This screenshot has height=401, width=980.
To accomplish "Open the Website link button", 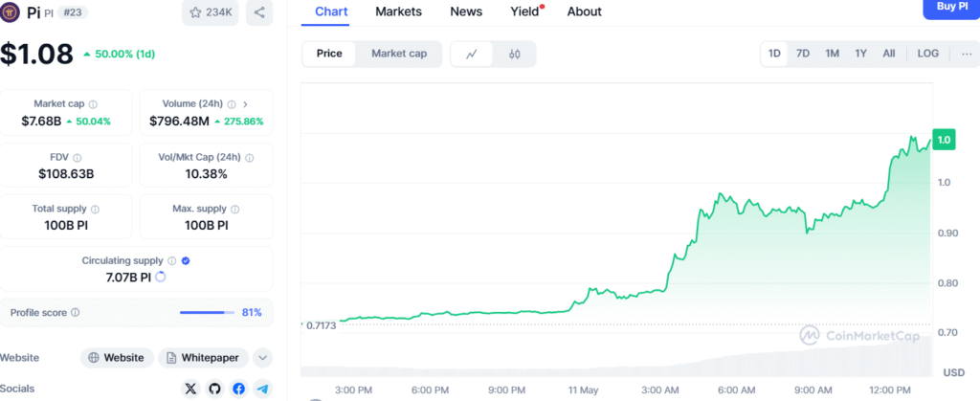I will (x=118, y=358).
